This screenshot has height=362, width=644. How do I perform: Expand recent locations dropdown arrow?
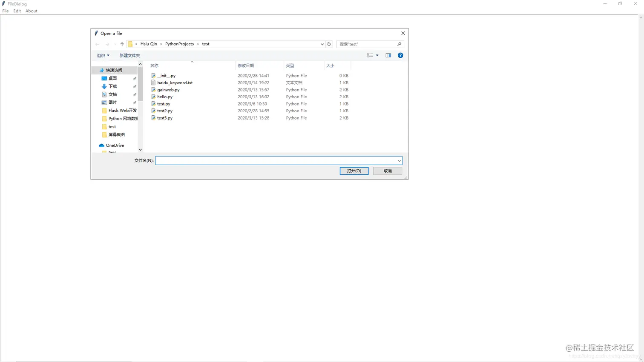pos(115,44)
